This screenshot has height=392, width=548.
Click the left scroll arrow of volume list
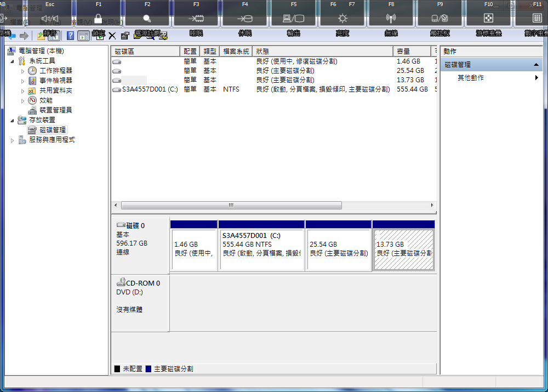pyautogui.click(x=116, y=205)
